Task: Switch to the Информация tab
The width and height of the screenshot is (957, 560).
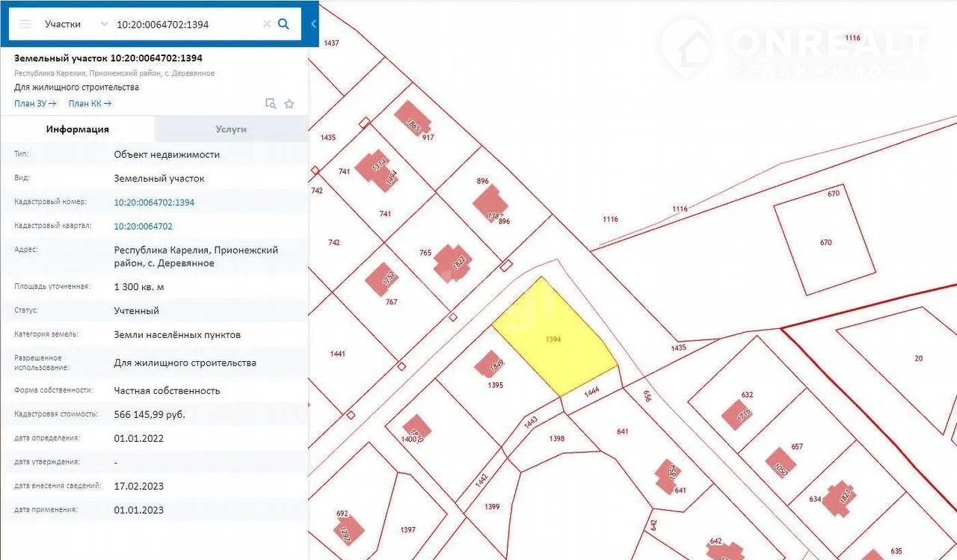Action: tap(78, 129)
